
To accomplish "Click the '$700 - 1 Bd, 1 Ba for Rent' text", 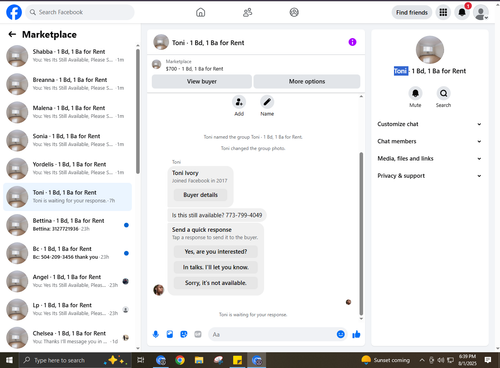I will tap(194, 69).
